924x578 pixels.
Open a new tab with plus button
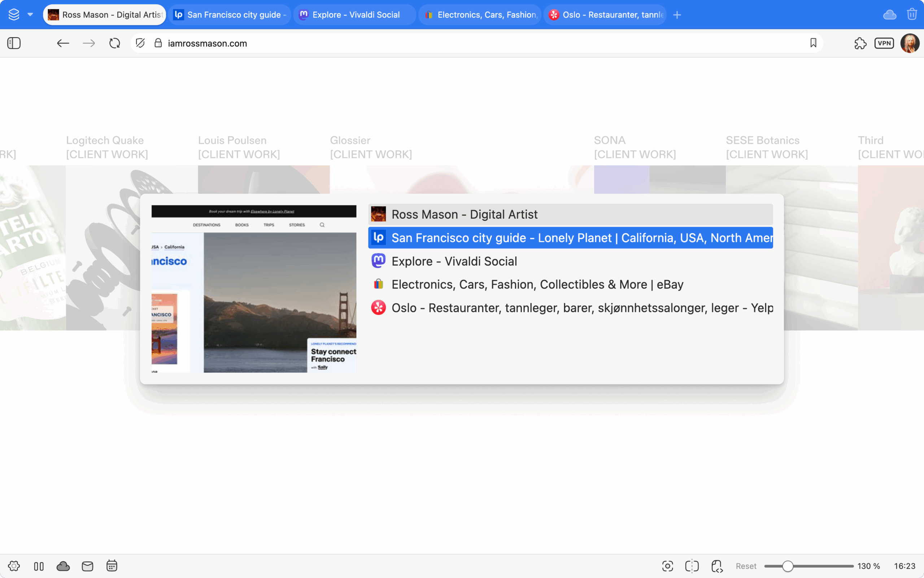point(677,15)
